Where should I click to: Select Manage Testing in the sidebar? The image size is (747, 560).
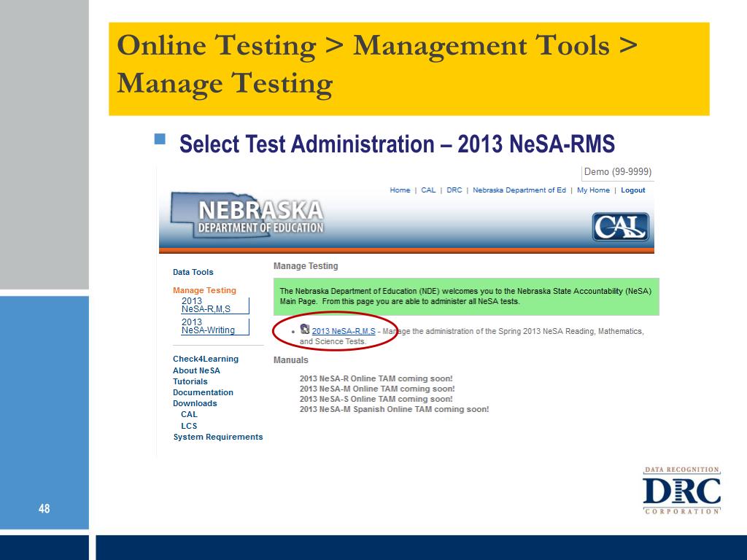(204, 290)
